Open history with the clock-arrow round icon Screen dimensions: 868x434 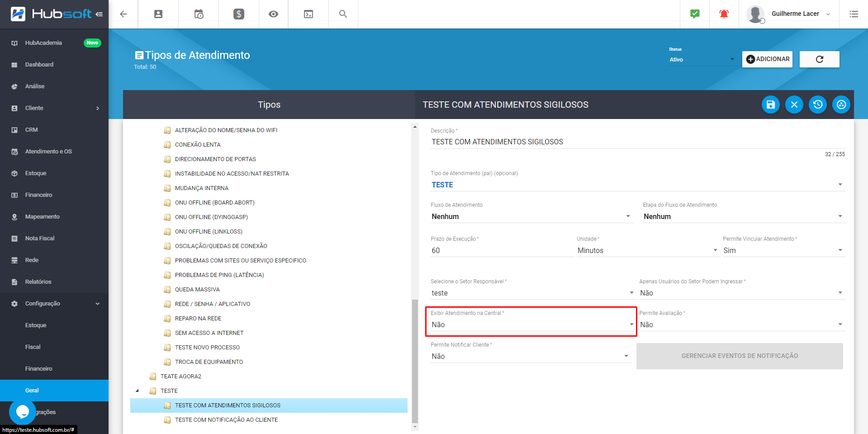(x=818, y=105)
